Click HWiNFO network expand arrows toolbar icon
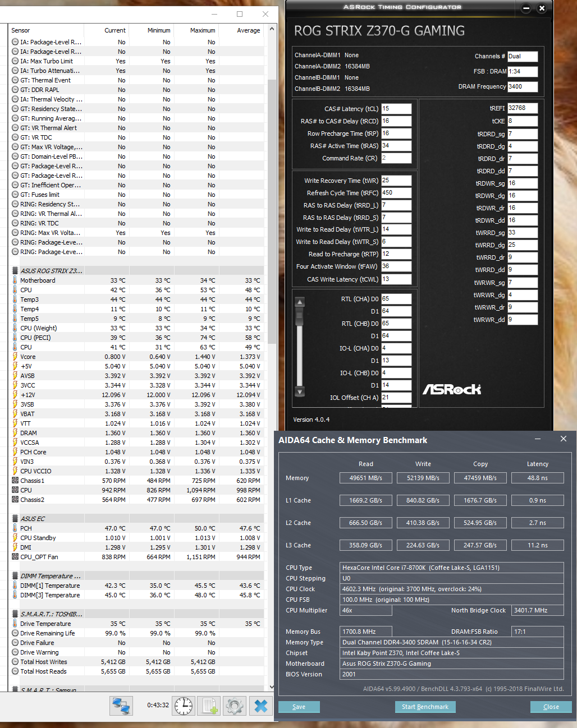 (121, 706)
